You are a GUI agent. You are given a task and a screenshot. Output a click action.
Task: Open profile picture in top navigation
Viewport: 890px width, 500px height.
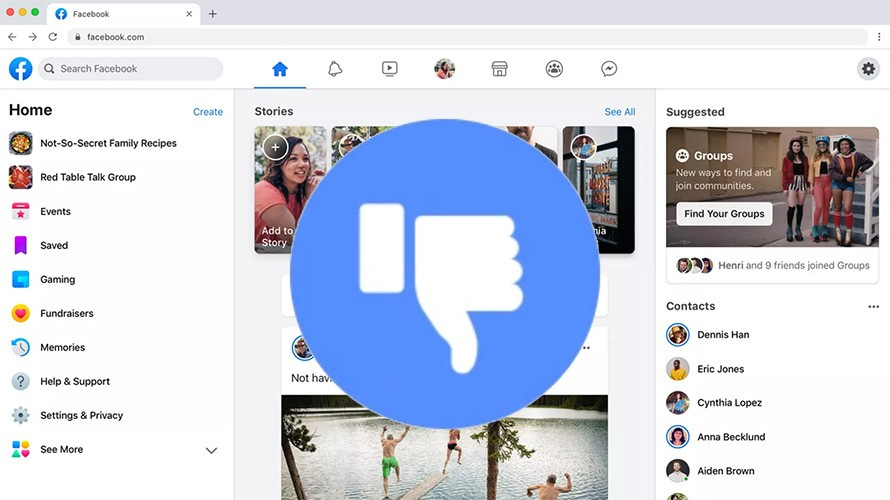(x=444, y=69)
